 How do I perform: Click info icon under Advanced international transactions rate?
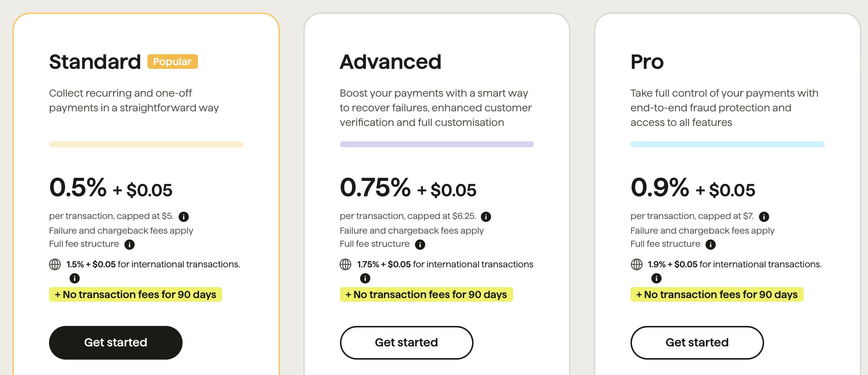pos(365,278)
